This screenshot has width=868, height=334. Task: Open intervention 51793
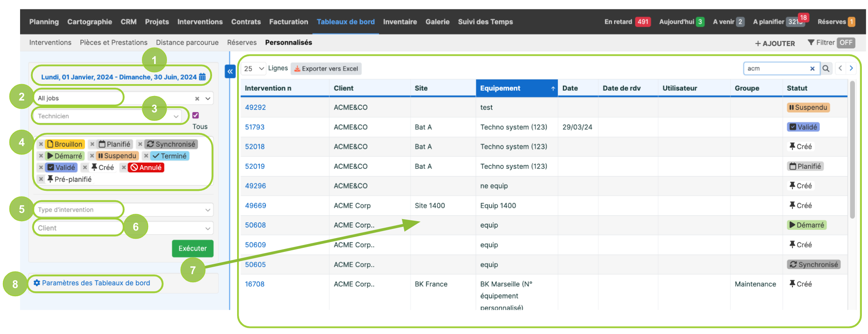tap(255, 127)
